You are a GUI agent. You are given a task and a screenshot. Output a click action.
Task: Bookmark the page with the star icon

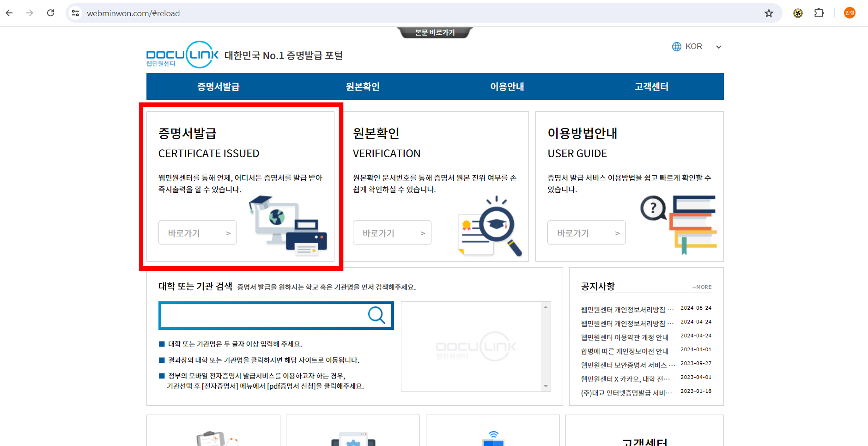(769, 13)
